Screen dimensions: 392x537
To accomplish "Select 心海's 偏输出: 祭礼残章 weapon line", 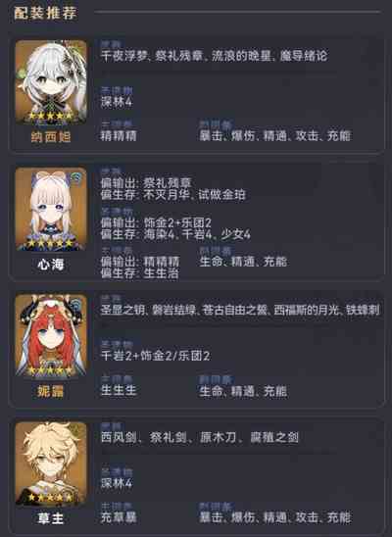I will coord(146,183).
